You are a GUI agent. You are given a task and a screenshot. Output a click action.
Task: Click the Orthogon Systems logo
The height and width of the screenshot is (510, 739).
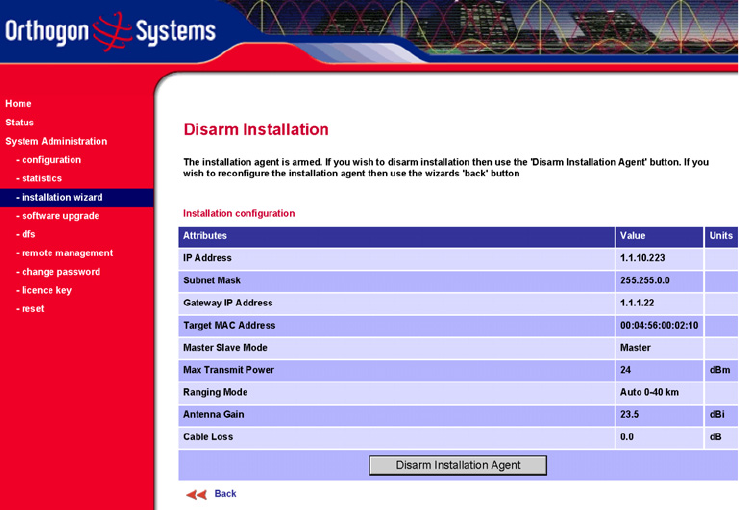110,31
